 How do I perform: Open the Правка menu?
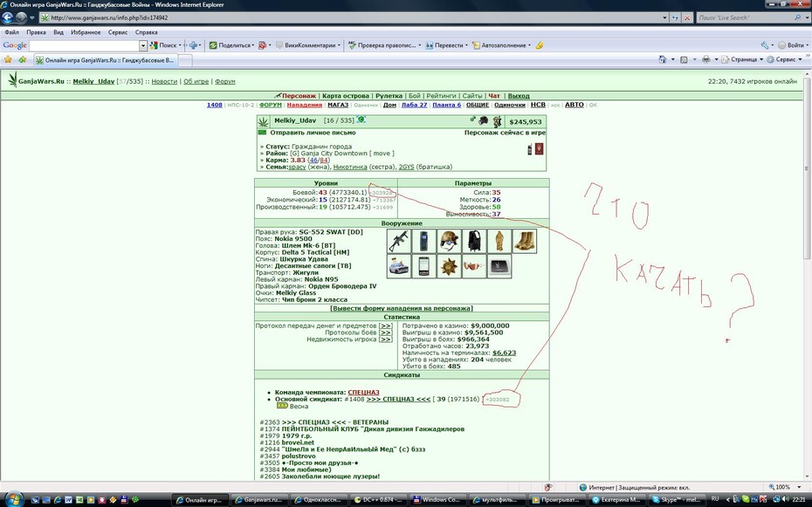[37, 32]
